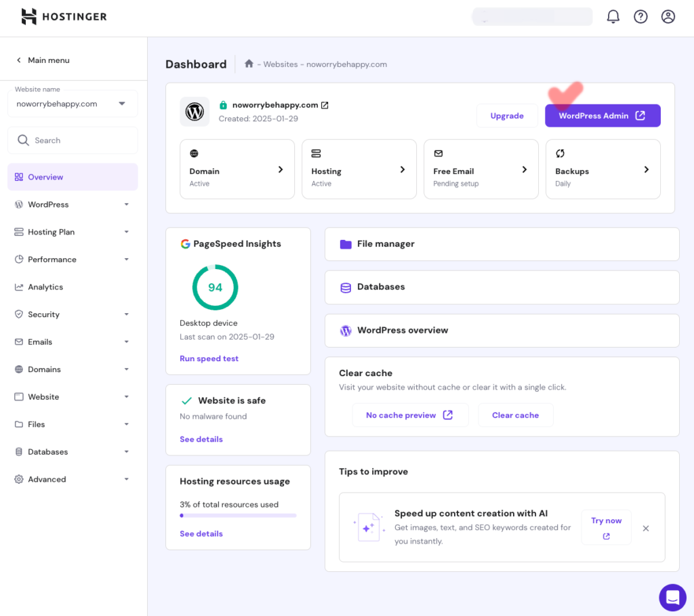Open the user account profile icon
This screenshot has height=616, width=694.
(668, 17)
